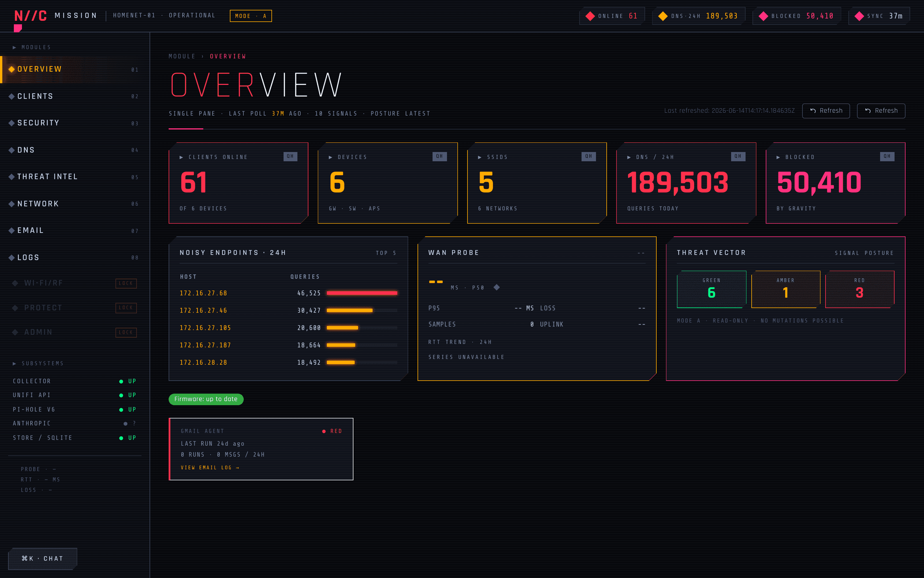
Task: Click the LOCK badge beside WI-FI/RF
Action: tap(126, 283)
